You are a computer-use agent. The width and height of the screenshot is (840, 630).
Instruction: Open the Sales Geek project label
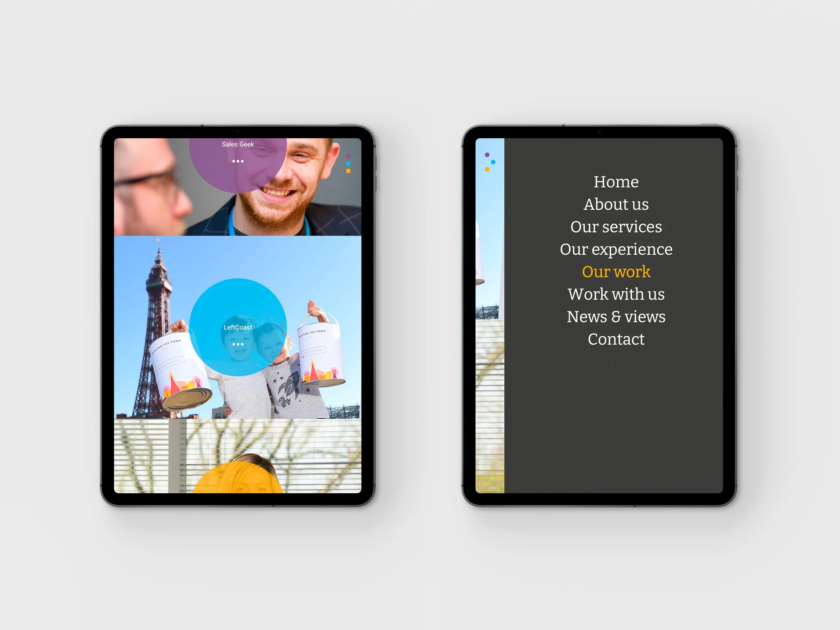(238, 144)
